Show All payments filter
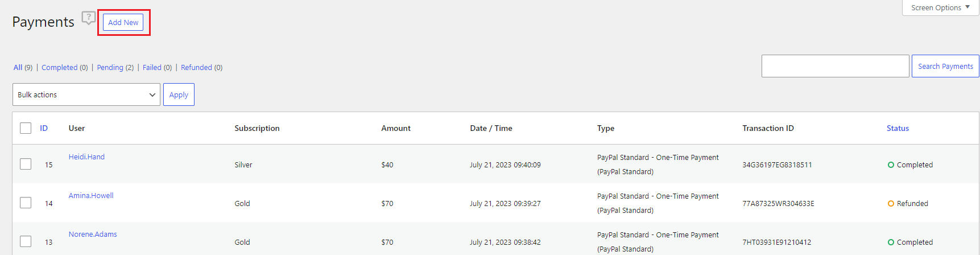 click(x=18, y=67)
